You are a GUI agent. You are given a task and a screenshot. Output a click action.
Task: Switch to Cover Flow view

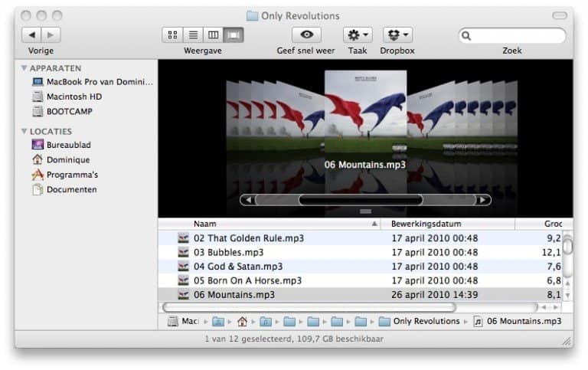[234, 35]
